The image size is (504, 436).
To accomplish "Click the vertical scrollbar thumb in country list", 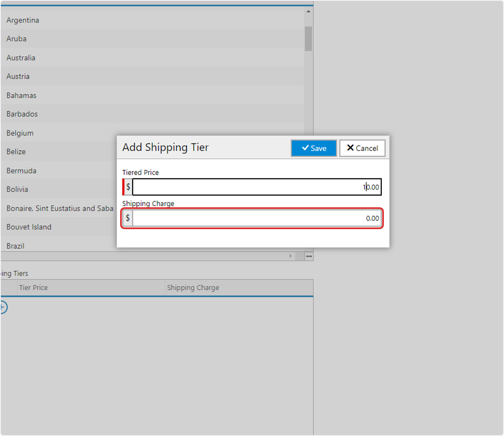I will [x=308, y=39].
